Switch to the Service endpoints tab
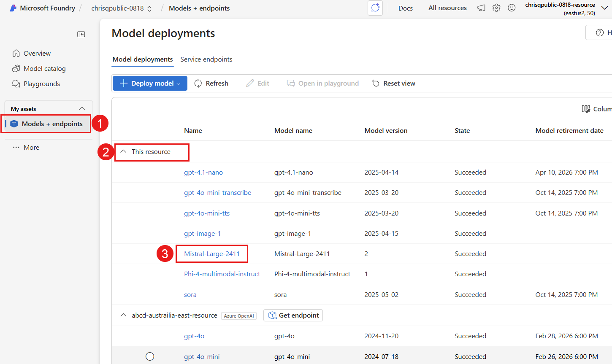Viewport: 612px width, 364px height. 206,59
